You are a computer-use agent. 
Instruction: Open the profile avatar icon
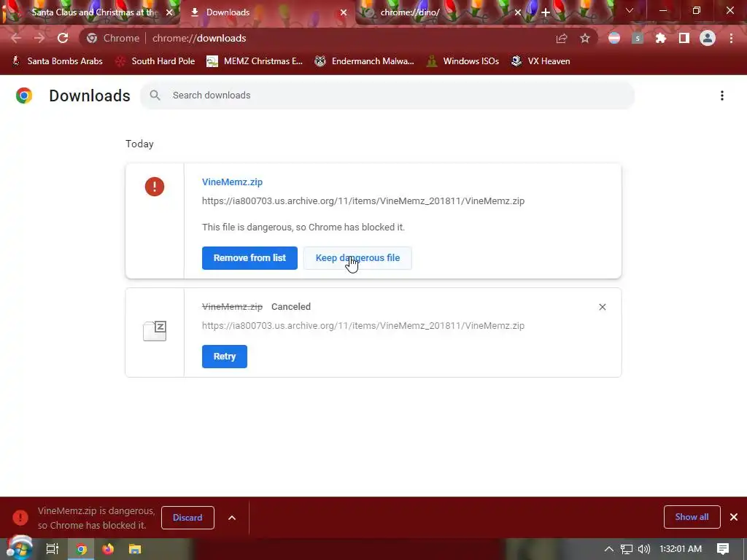(x=708, y=38)
